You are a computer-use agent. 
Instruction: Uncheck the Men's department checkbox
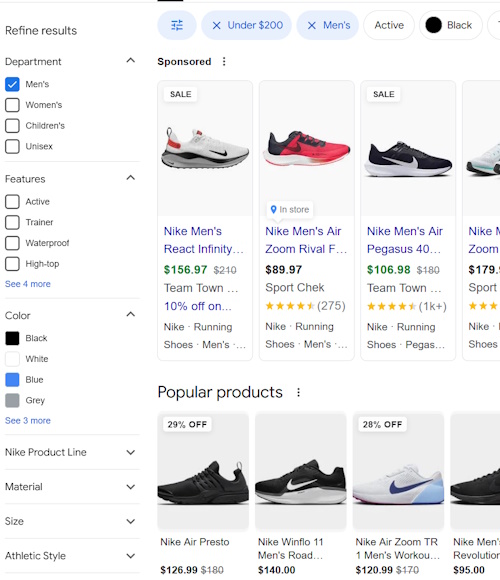[12, 84]
